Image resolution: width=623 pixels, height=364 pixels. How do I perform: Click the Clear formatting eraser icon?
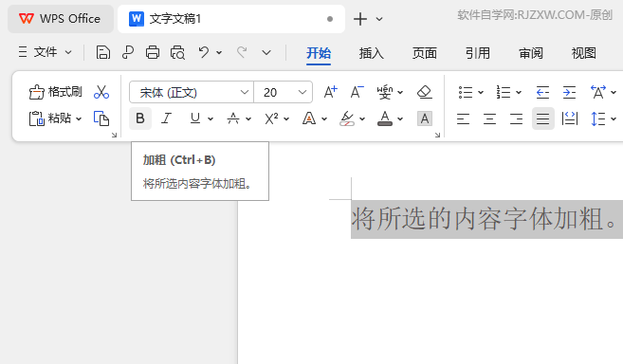click(424, 92)
